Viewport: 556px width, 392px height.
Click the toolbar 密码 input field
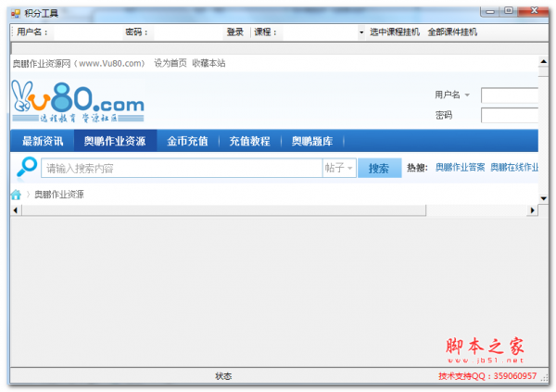(187, 32)
